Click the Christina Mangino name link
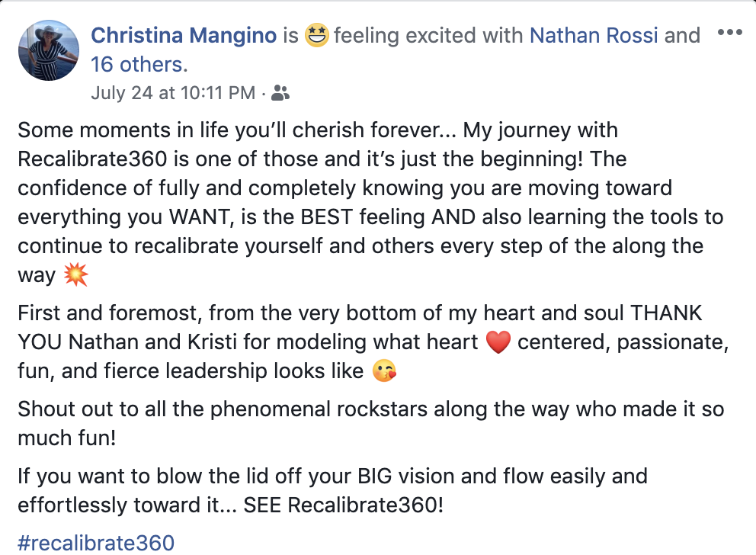756x555 pixels. 184,36
